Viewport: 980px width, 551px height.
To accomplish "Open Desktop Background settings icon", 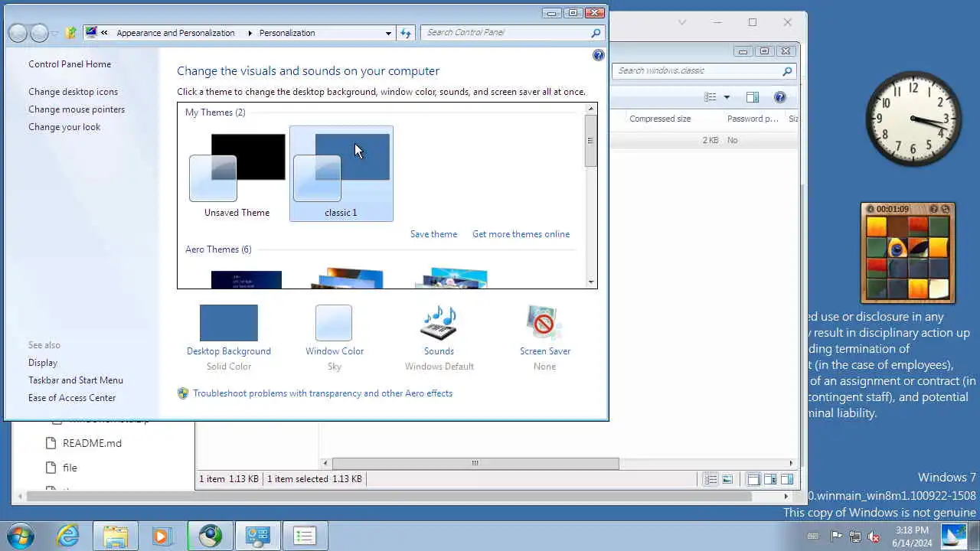I will point(229,322).
